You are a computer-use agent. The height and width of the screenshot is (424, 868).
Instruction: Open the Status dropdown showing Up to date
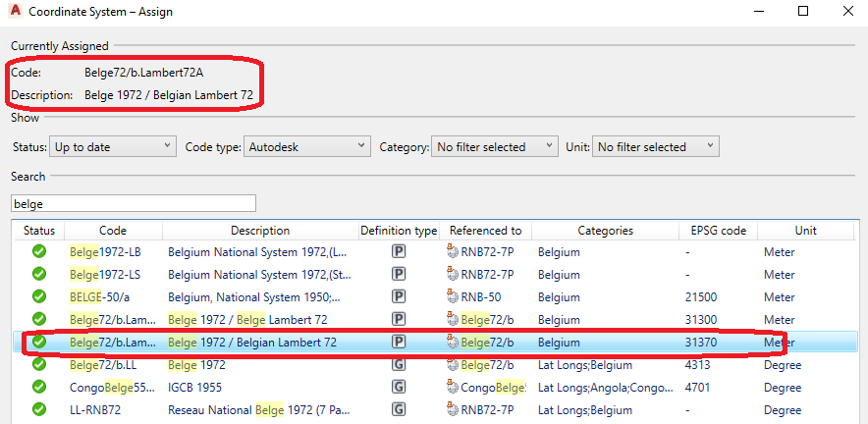112,146
